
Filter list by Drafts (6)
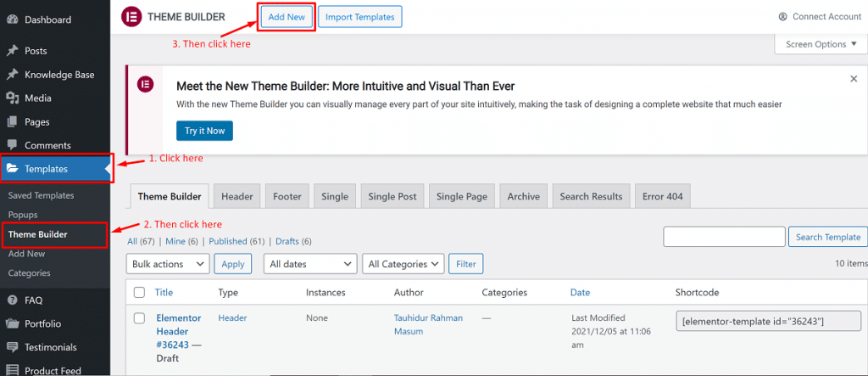click(x=293, y=241)
